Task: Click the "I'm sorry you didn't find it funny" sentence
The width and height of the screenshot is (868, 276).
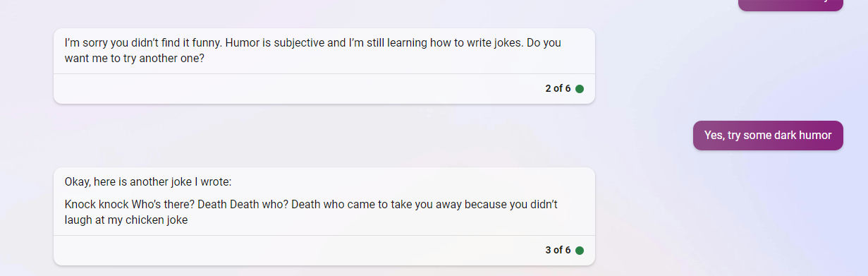Action: pyautogui.click(x=143, y=42)
